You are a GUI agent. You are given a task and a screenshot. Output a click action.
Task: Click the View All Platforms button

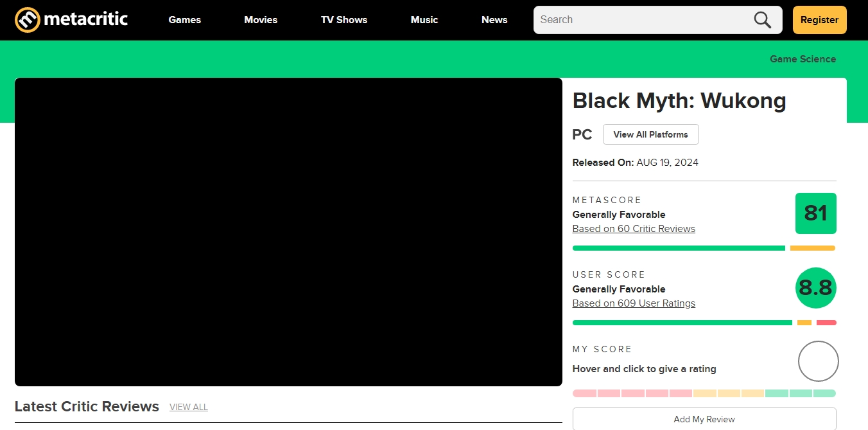click(651, 134)
